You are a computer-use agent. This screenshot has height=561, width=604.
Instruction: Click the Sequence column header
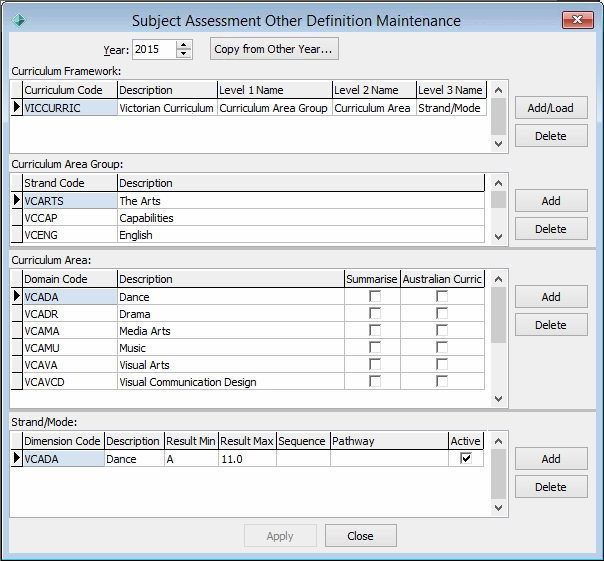click(303, 441)
